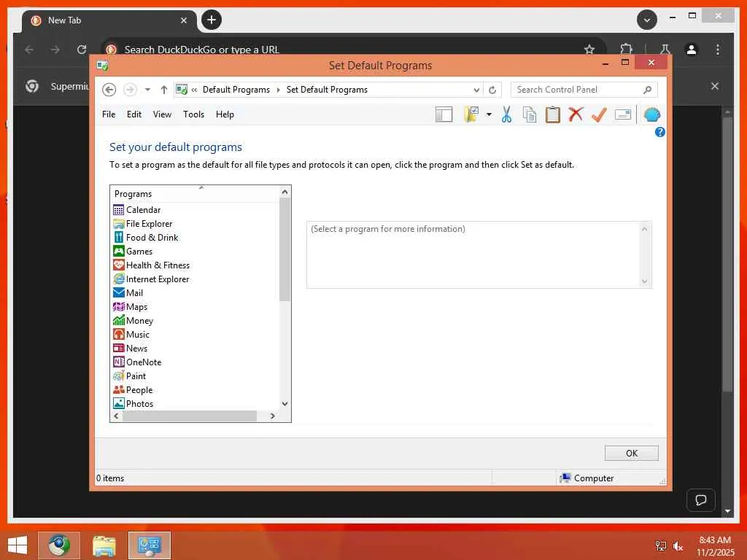Image resolution: width=747 pixels, height=560 pixels.
Task: Open the Help menu
Action: (225, 114)
